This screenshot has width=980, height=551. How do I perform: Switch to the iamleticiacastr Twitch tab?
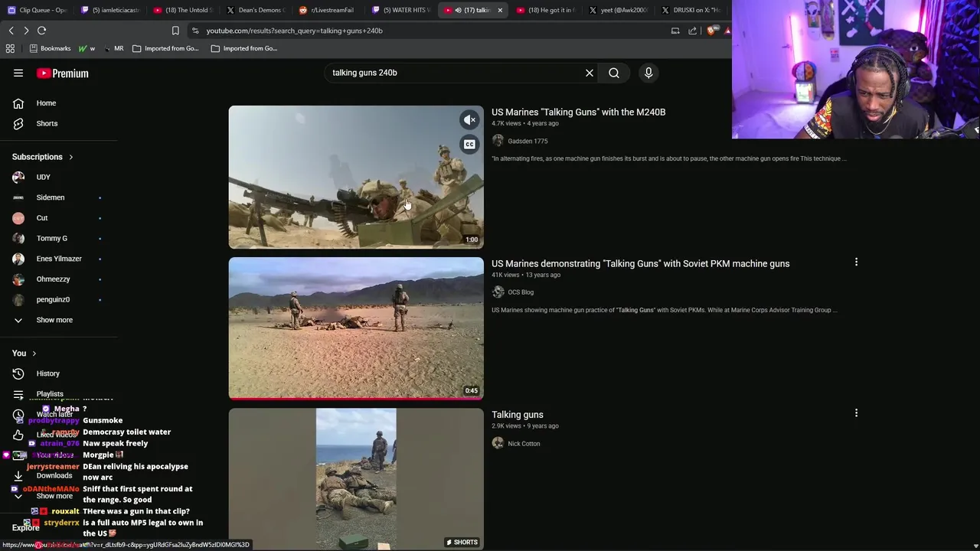(110, 10)
